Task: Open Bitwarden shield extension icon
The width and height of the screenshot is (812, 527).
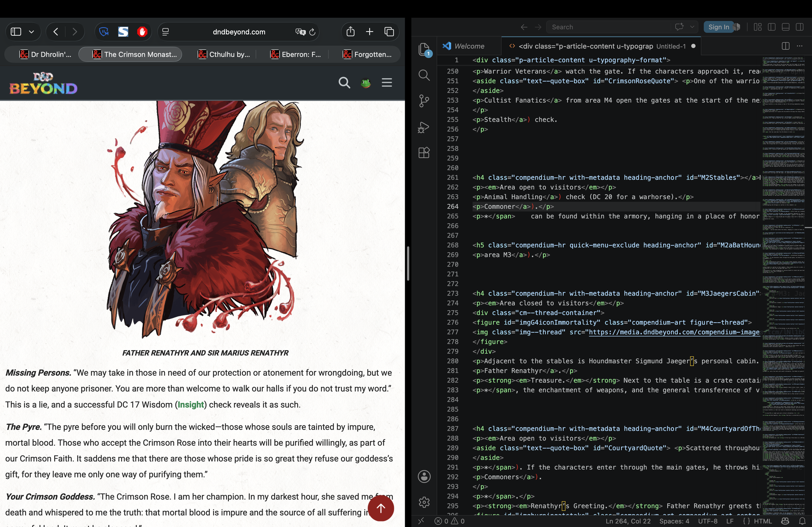Action: pos(104,32)
